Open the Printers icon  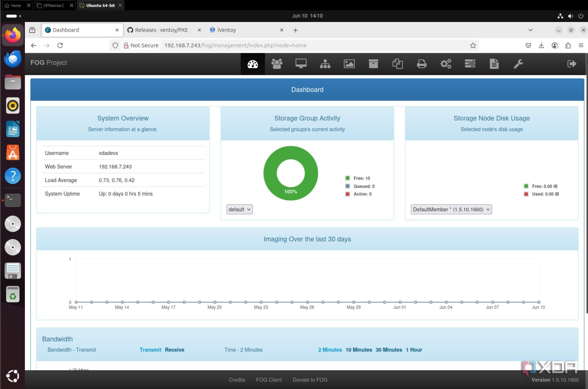(x=422, y=64)
